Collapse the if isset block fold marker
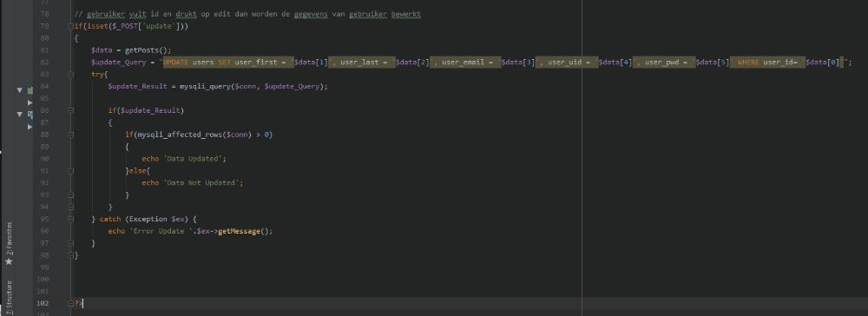The height and width of the screenshot is (316, 868). pos(70,26)
